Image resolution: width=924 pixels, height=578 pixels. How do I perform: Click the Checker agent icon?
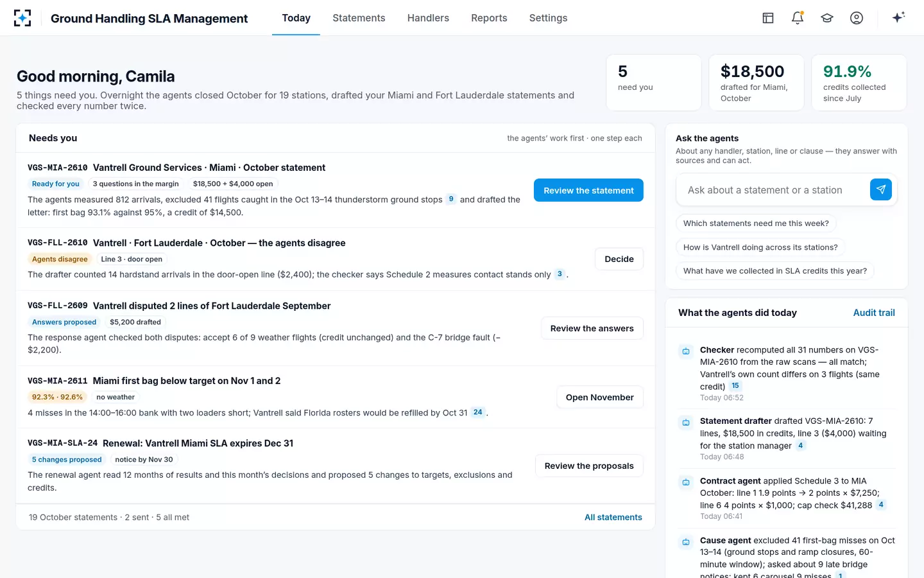point(686,351)
